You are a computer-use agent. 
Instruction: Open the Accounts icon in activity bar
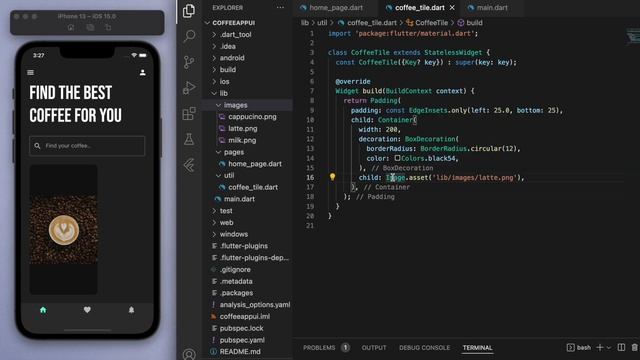[x=189, y=354]
